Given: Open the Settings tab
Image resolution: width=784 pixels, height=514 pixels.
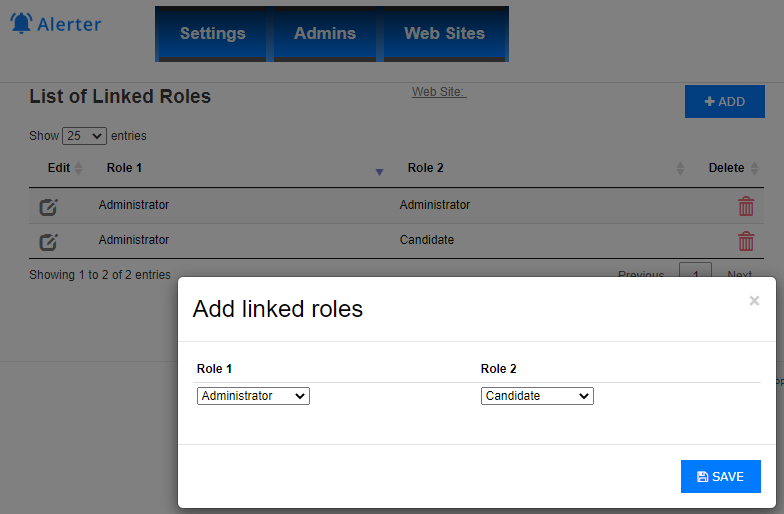Looking at the screenshot, I should click(x=212, y=34).
